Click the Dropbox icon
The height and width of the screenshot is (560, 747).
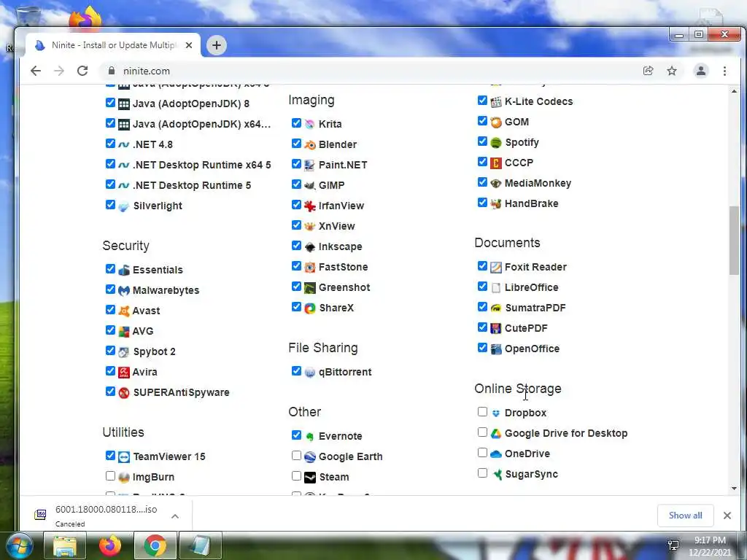click(496, 413)
